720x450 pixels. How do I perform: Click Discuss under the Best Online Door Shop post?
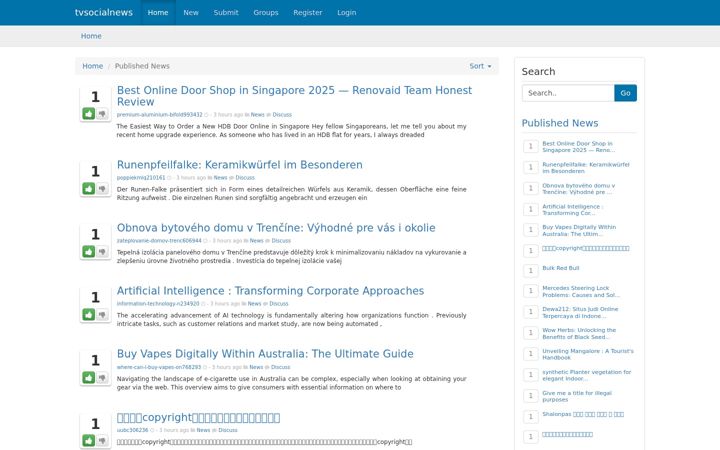click(282, 115)
